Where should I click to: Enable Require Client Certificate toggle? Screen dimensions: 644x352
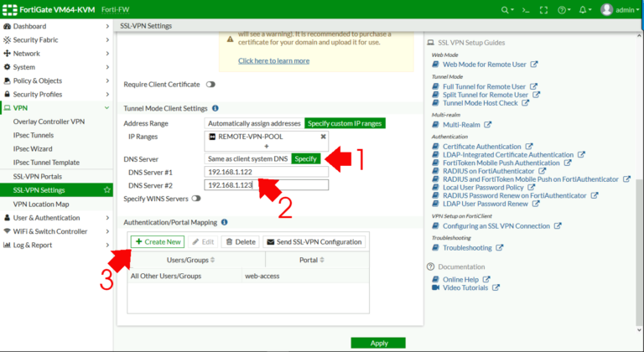[210, 84]
